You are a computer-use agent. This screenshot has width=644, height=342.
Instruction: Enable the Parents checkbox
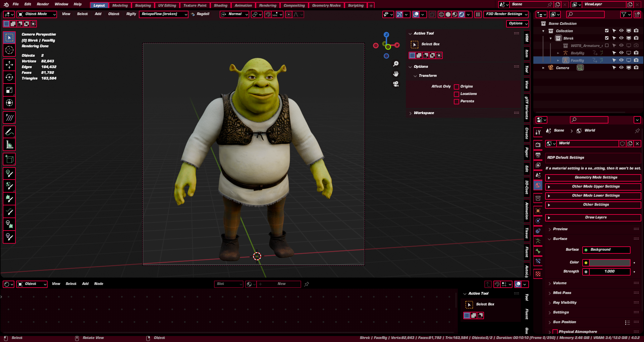coord(457,102)
